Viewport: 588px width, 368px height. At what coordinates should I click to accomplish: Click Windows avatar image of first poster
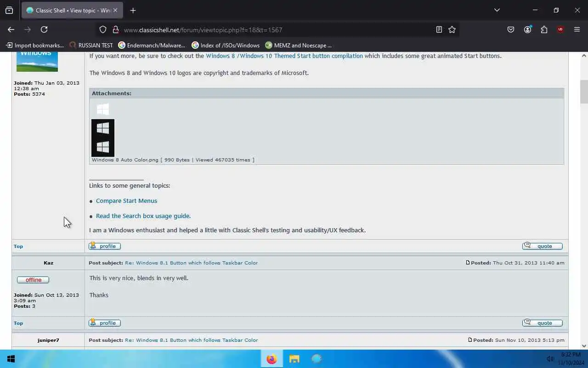click(x=37, y=62)
